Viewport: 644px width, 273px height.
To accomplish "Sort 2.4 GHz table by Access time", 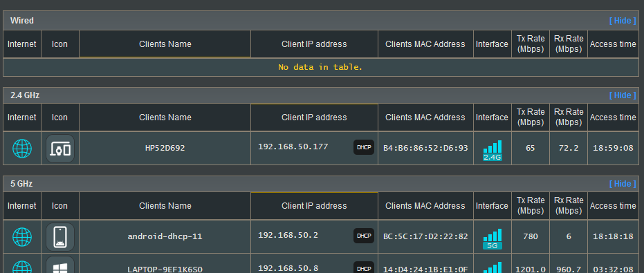I will (x=613, y=117).
